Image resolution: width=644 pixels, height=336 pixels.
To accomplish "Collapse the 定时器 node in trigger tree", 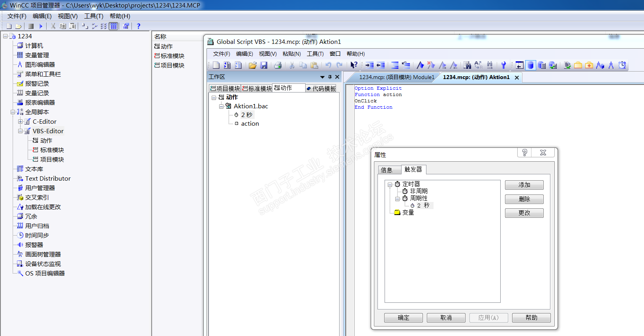I will pyautogui.click(x=390, y=185).
